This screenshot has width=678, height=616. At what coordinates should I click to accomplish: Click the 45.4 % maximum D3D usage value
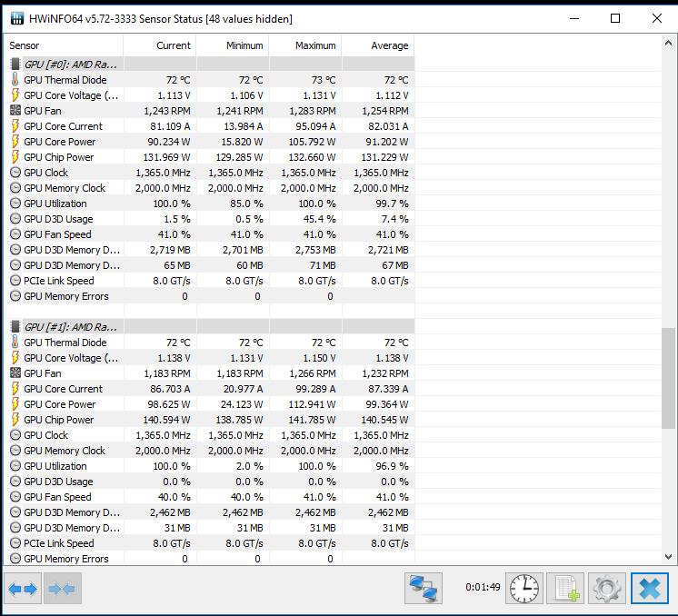coord(319,219)
